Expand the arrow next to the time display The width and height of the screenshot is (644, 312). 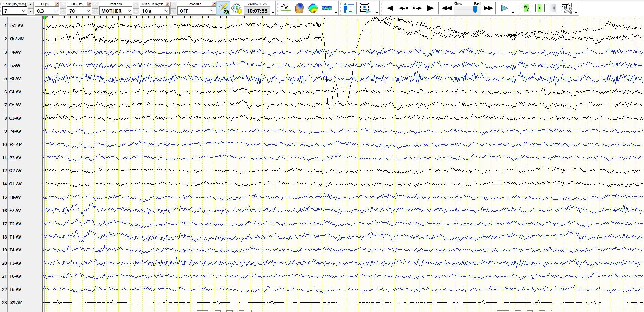[273, 13]
